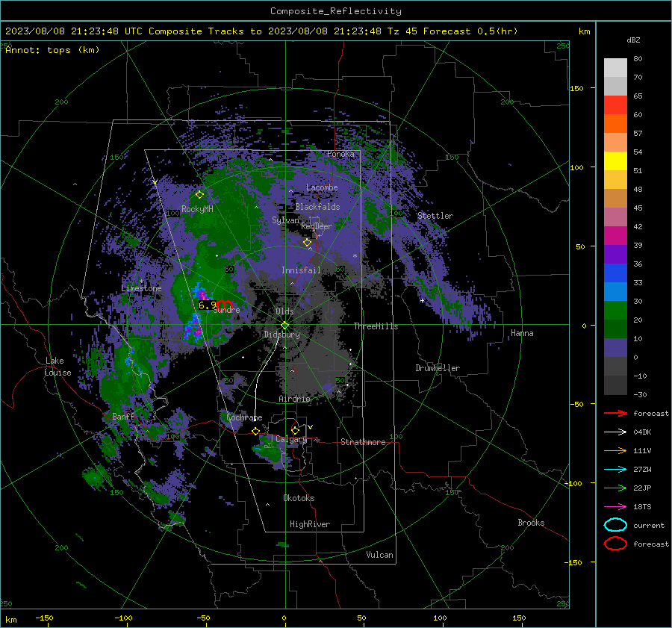This screenshot has width=672, height=628.
Task: Click the light gray 70-80 dBZ swatch
Action: [x=615, y=68]
